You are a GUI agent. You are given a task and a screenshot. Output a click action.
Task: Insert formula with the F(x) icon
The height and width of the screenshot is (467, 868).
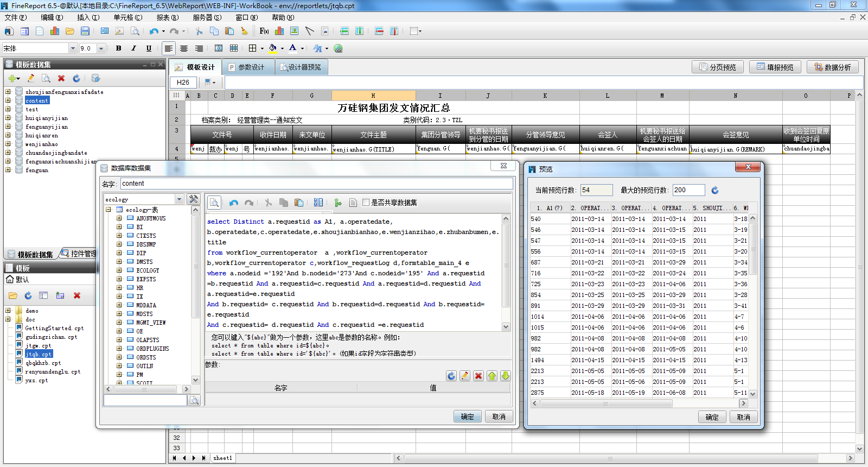click(264, 31)
